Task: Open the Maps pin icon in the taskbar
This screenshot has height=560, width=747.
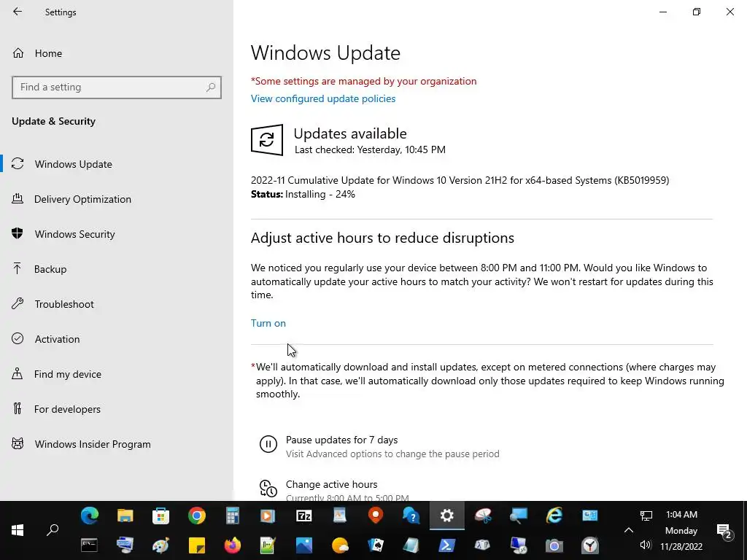Action: 376,516
